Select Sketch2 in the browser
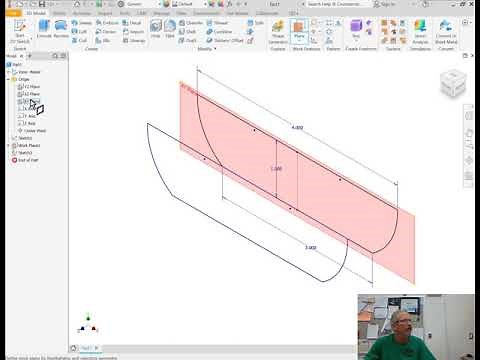480x360 pixels. [22, 153]
